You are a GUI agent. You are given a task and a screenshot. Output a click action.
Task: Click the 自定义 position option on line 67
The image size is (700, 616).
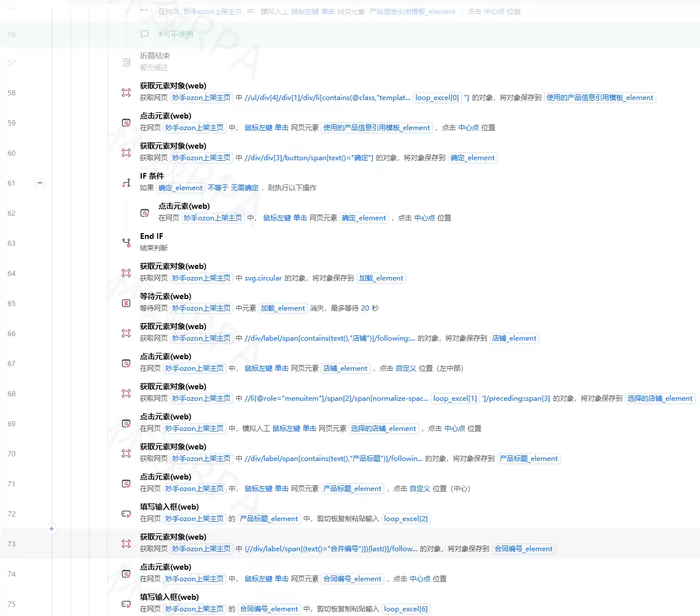[406, 368]
